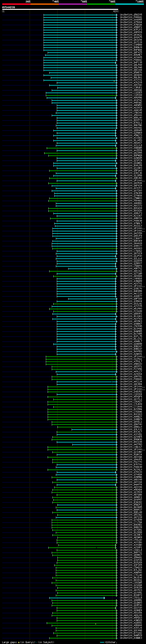Screen dimensions: 146x644
Task: Select the UniRef100_B1YP86 label
Action: click(x=131, y=329)
